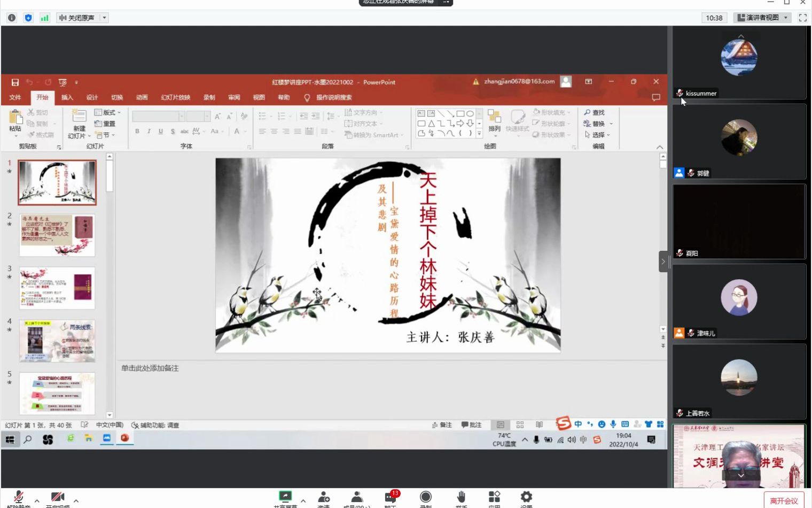812x508 pixels.
Task: Open Zoom meeting info icon
Action: pos(12,18)
